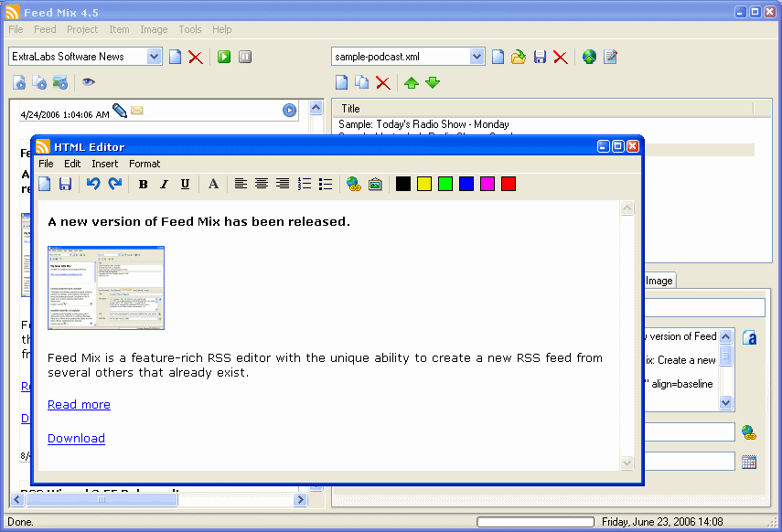Expand the sample-podcast.xml project dropdown

pyautogui.click(x=477, y=57)
